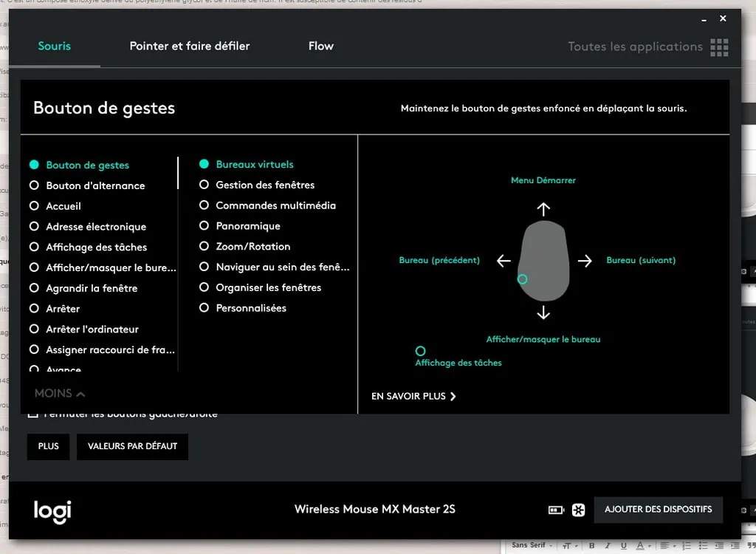Collapse the list with MOINS

[60, 394]
